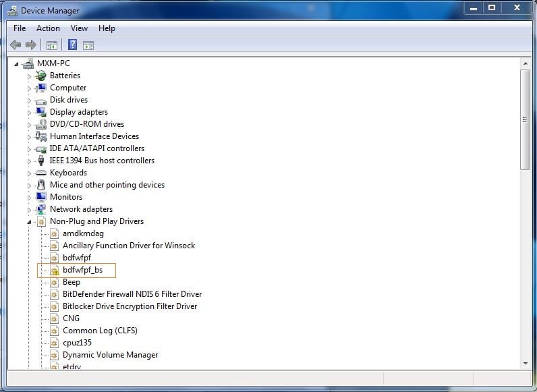Select Dynamic Volume Manager entry
Viewport: 537px width, 392px height.
coord(110,355)
